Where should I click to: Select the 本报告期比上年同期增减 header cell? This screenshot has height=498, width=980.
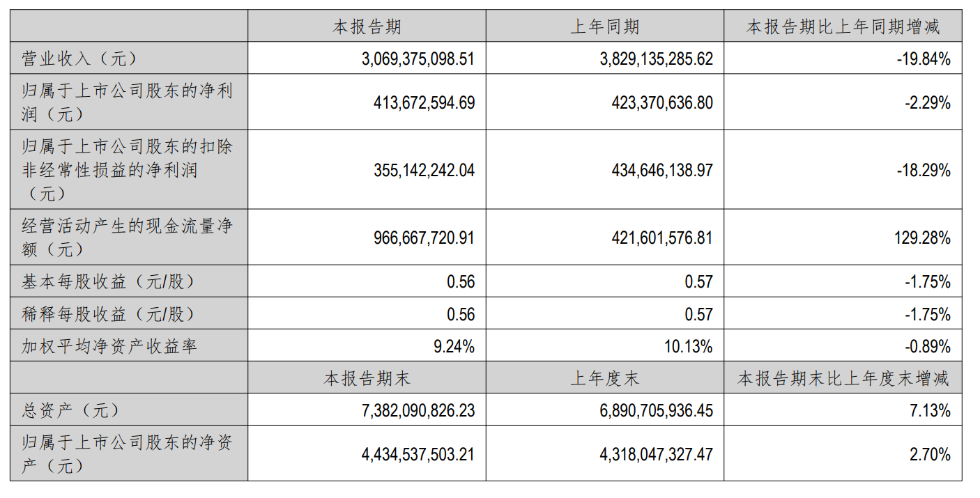pyautogui.click(x=843, y=27)
